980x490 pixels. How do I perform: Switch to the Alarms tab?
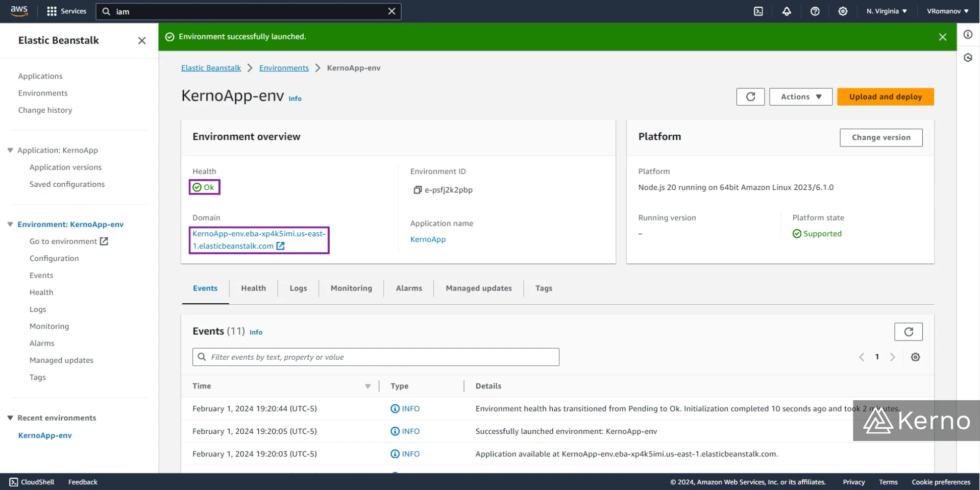pyautogui.click(x=409, y=288)
